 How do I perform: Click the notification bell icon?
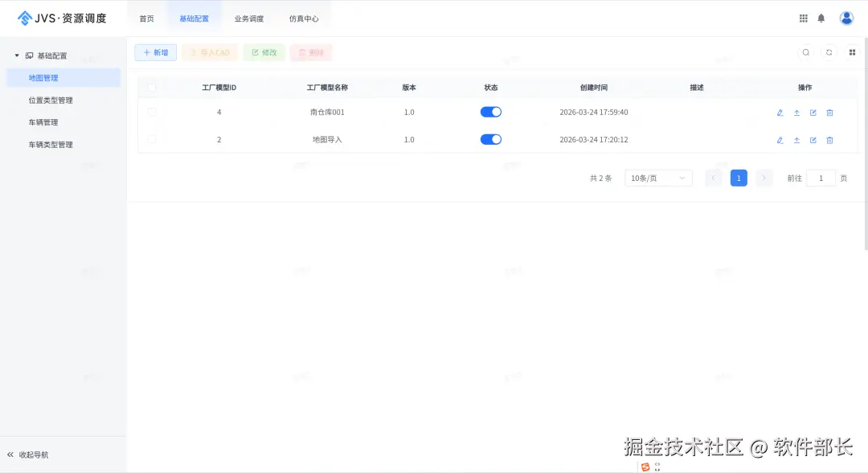coord(821,17)
